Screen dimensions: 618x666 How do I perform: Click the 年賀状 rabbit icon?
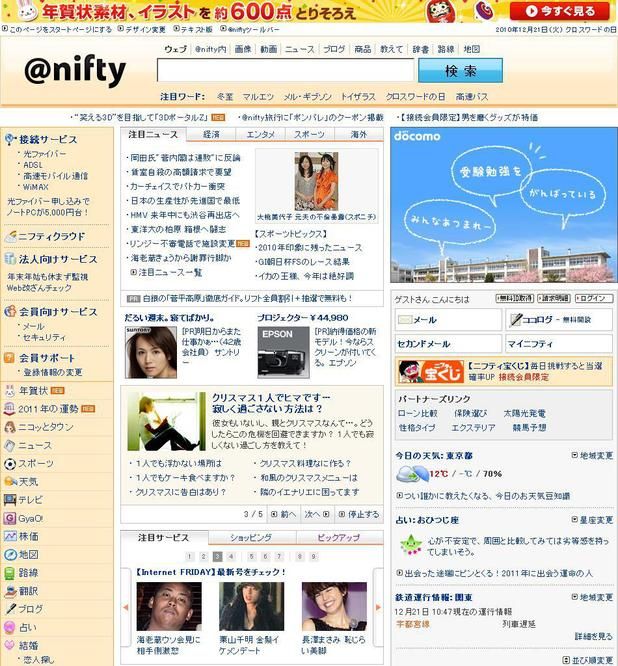tap(9, 390)
